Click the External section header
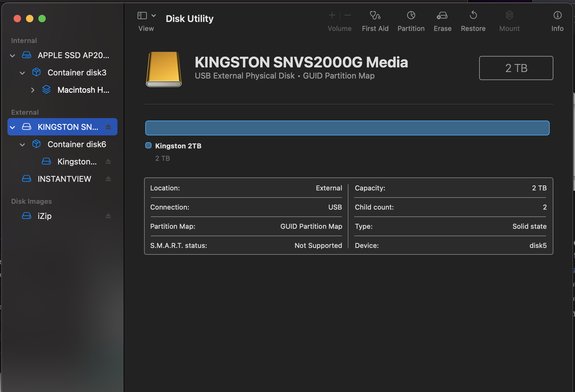This screenshot has width=575, height=392. pos(25,112)
